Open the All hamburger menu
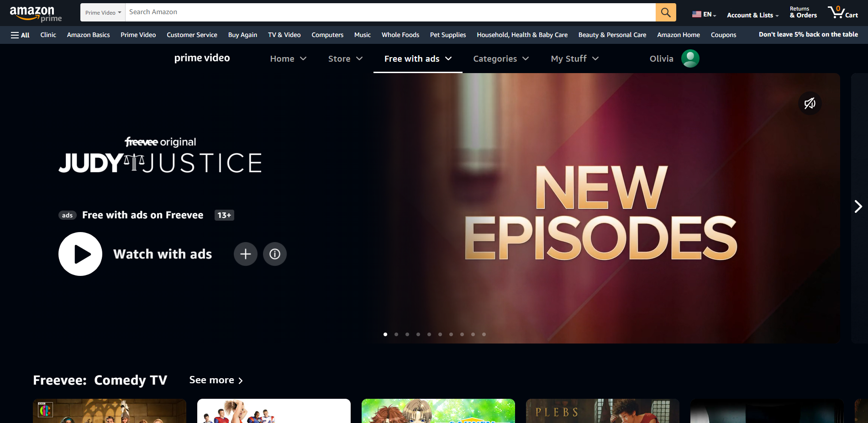The width and height of the screenshot is (868, 423). pyautogui.click(x=20, y=35)
